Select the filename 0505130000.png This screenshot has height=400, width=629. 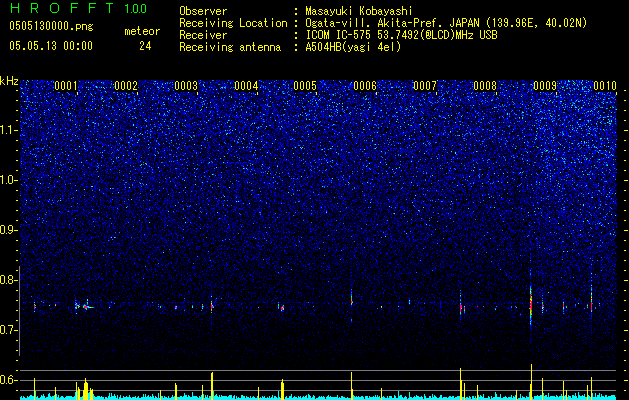click(51, 27)
